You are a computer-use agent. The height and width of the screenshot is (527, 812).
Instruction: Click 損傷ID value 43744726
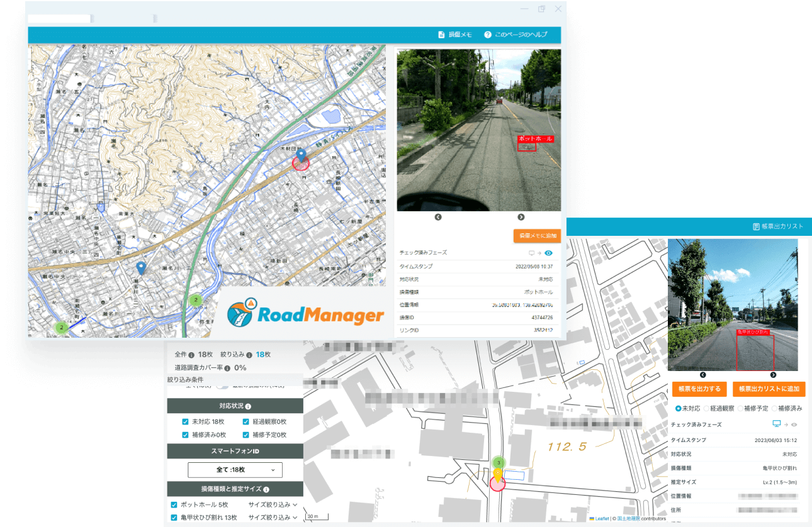click(542, 318)
